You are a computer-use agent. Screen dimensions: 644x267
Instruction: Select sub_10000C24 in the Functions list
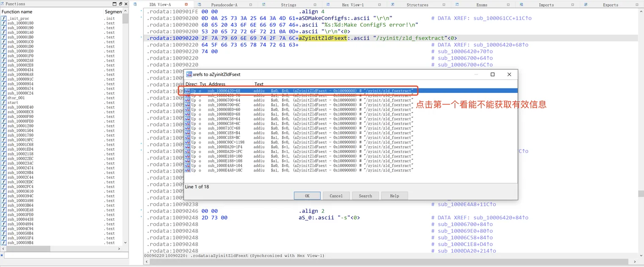(20, 93)
